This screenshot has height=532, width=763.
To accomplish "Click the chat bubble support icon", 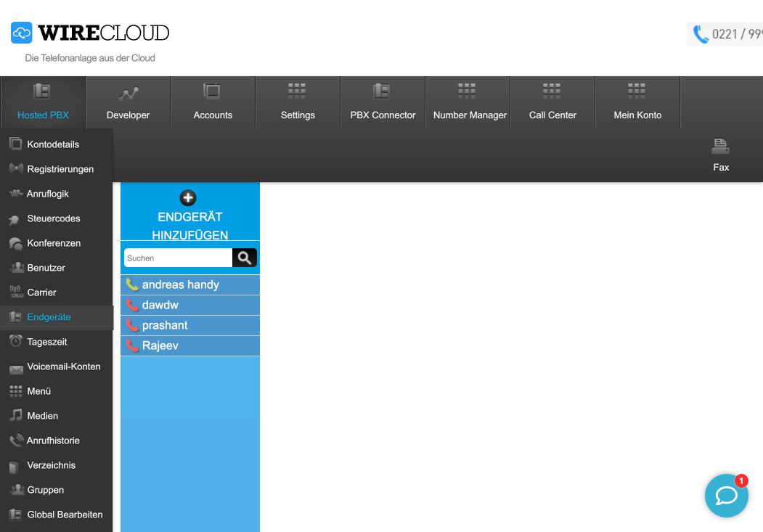I will coord(726,496).
